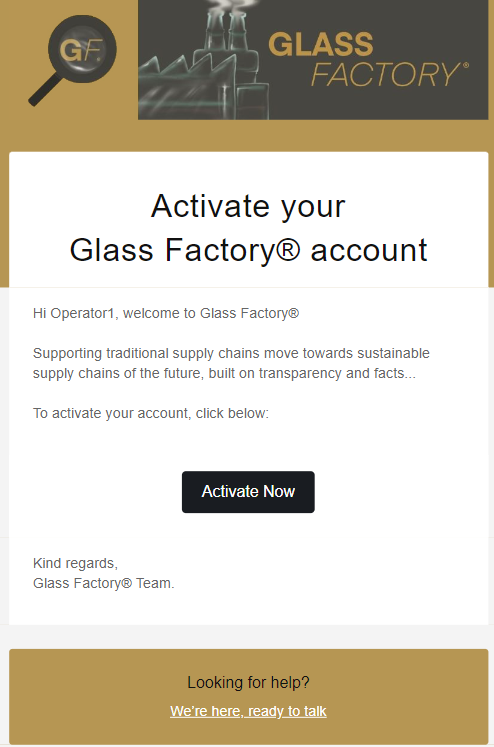
Task: Click the "Kind regards," sign-off text
Action: tap(75, 563)
